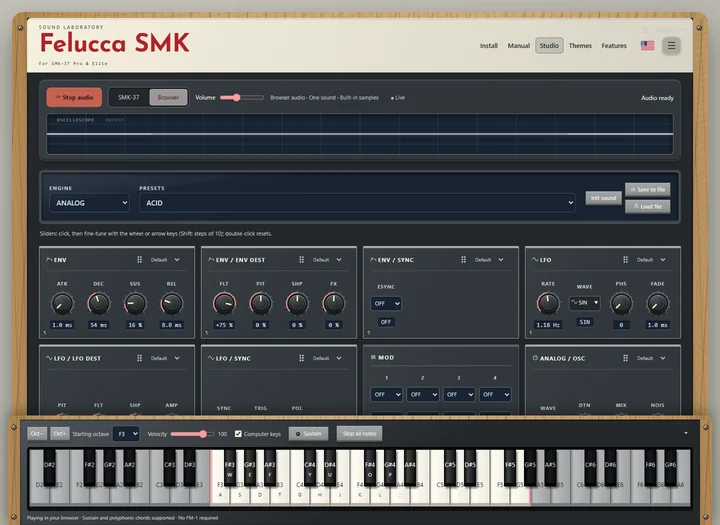The image size is (720, 525).
Task: Click the LFO / LFO DEST drag handle
Action: 140,358
